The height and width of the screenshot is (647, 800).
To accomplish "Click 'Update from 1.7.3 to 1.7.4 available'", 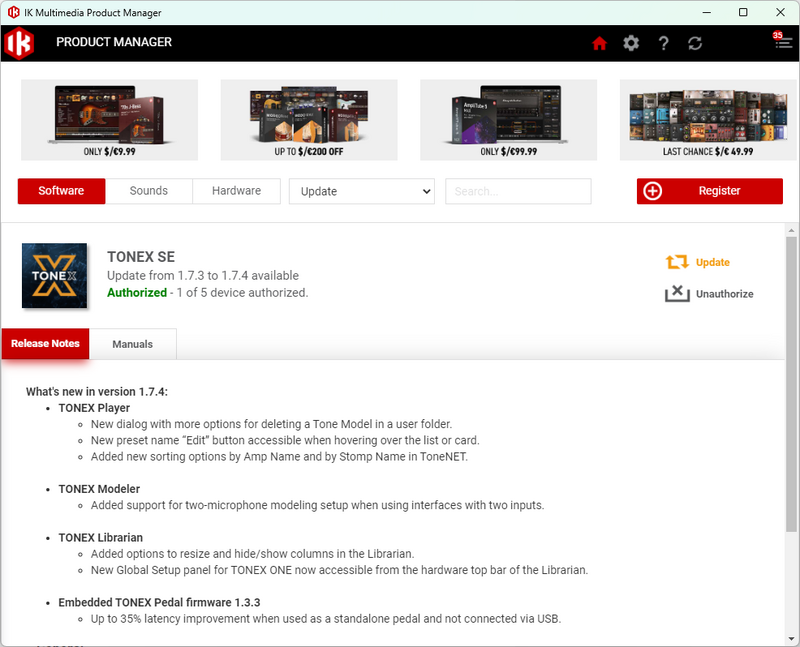I will 203,276.
